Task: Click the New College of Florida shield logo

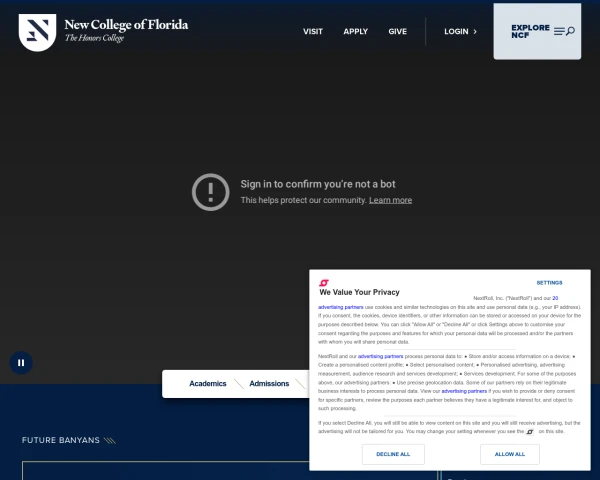Action: [x=38, y=32]
